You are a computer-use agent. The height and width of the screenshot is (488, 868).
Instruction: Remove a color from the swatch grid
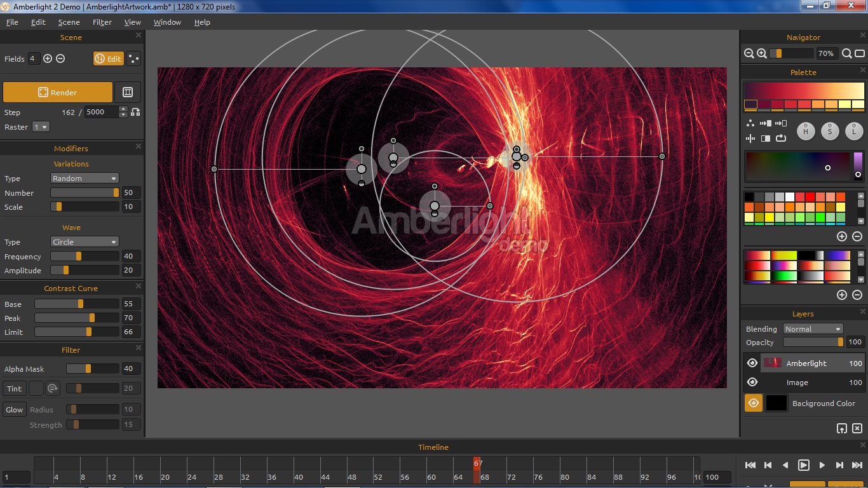pyautogui.click(x=857, y=236)
